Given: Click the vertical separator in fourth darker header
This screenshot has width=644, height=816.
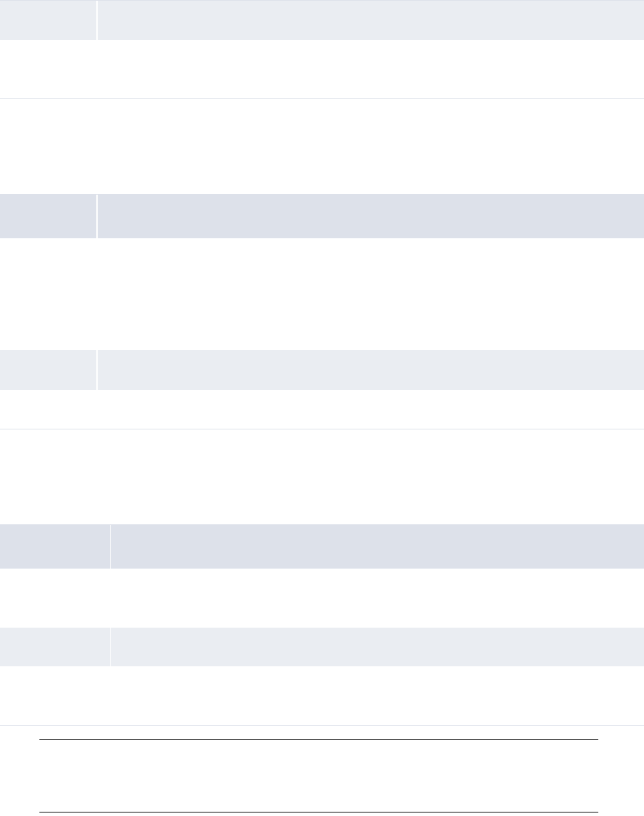Looking at the screenshot, I should [x=110, y=546].
